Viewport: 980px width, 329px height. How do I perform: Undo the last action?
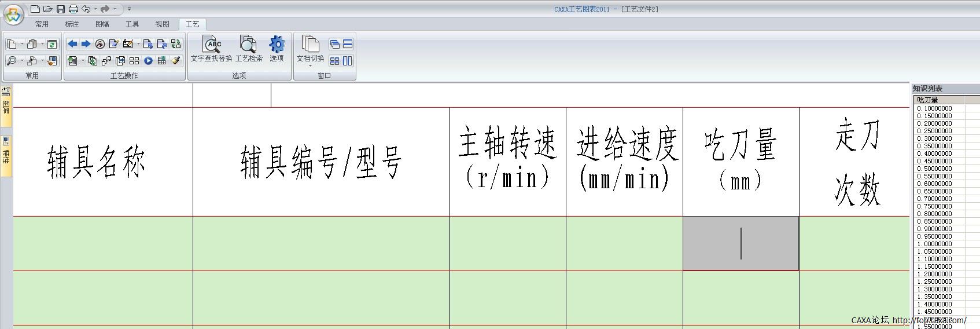point(86,9)
